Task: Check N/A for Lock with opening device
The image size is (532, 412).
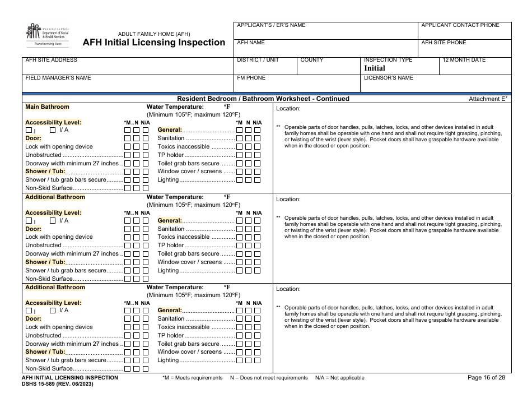Action: (145, 145)
